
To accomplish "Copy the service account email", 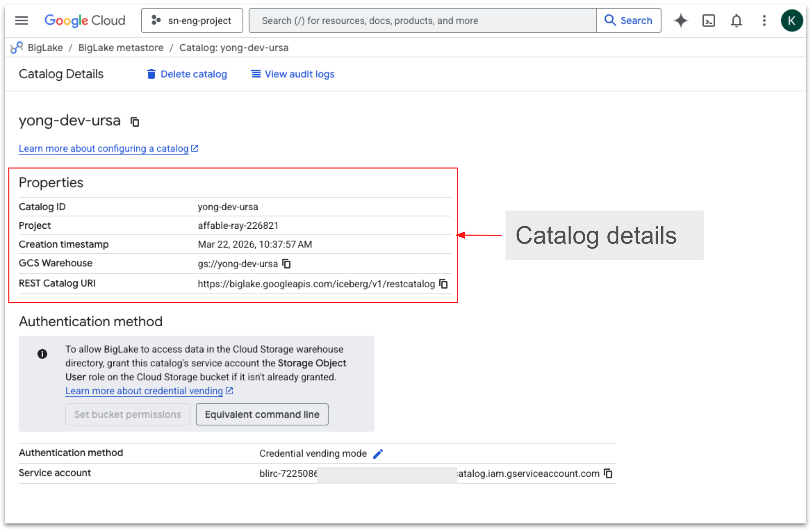I will 608,474.
